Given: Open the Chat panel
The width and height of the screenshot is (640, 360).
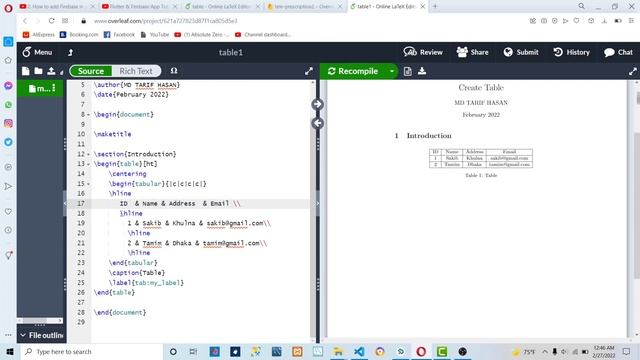Looking at the screenshot, I should tap(618, 52).
